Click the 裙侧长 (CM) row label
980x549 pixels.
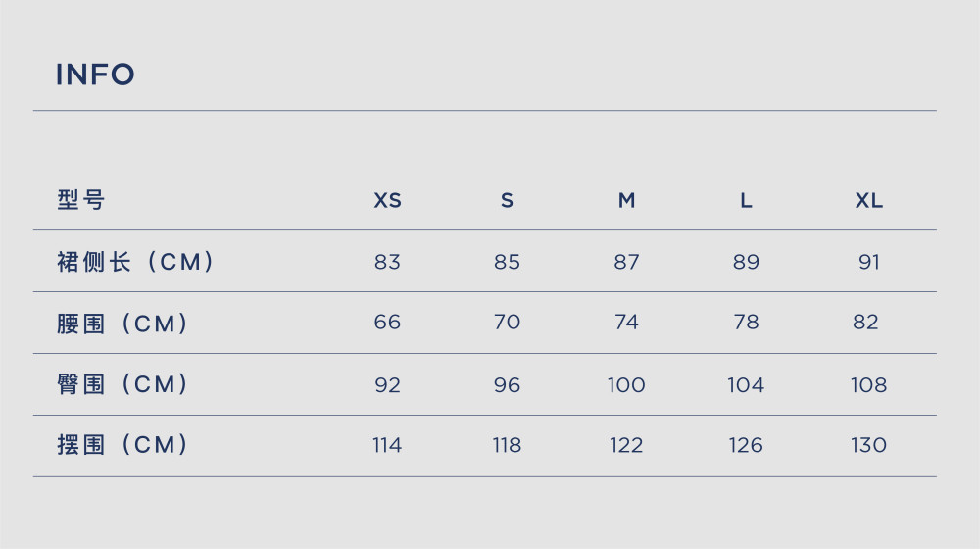coord(135,262)
